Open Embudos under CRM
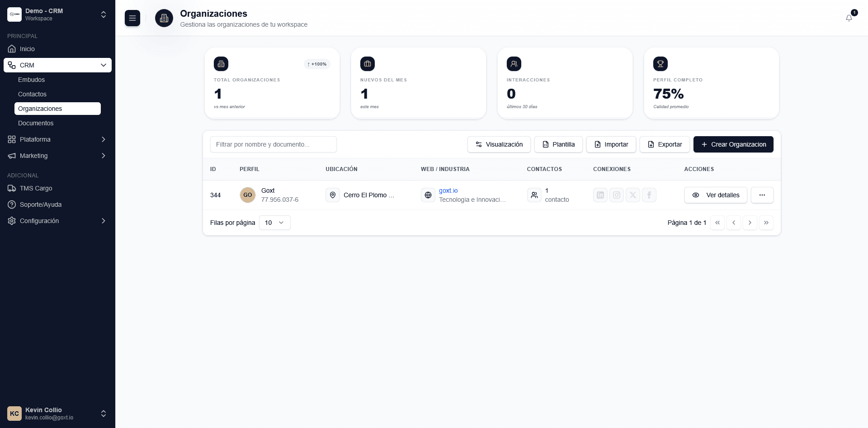 [x=57, y=80]
